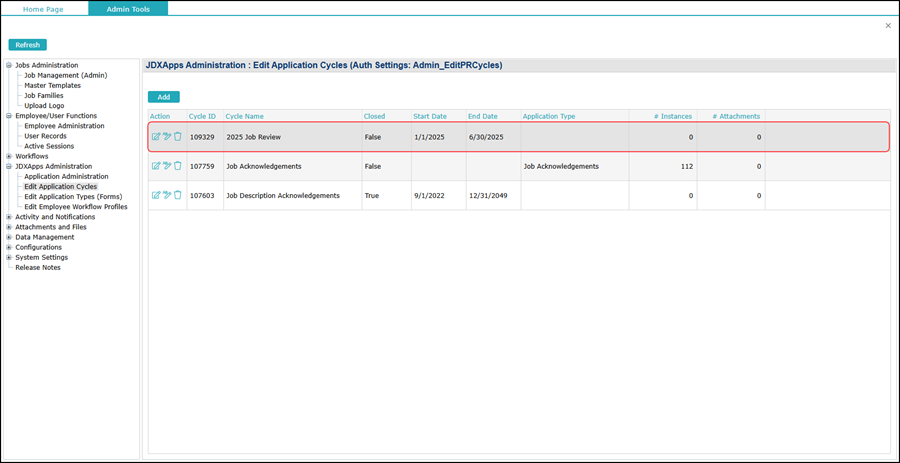Click the middle pencil icon for cycle 107603
Image resolution: width=900 pixels, height=463 pixels.
point(167,195)
